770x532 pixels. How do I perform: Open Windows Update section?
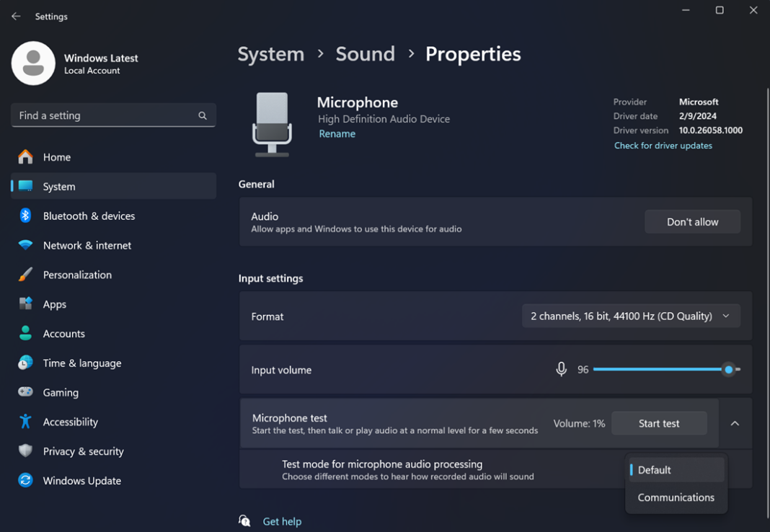81,480
